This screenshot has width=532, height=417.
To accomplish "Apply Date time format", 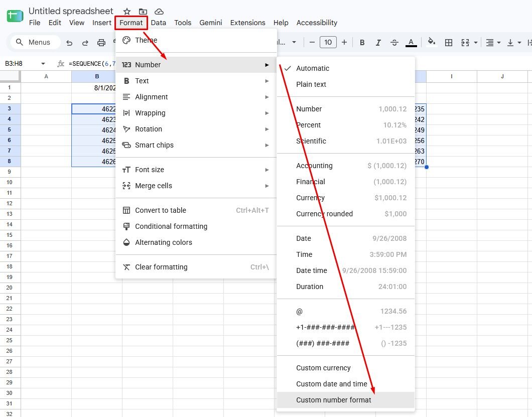I will click(x=346, y=270).
